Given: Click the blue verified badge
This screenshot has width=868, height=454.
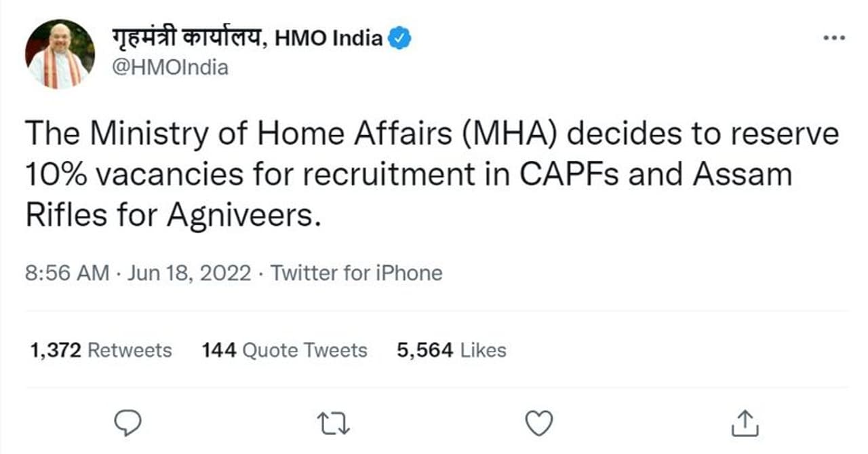Looking at the screenshot, I should coord(399,39).
